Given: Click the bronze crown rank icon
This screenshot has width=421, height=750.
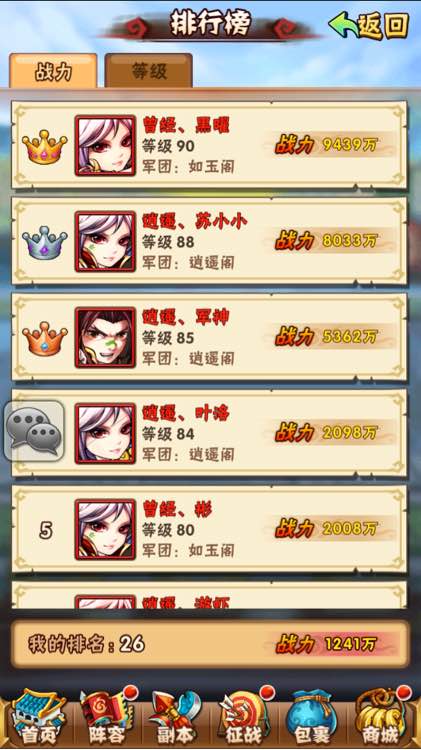Looking at the screenshot, I should point(44,339).
